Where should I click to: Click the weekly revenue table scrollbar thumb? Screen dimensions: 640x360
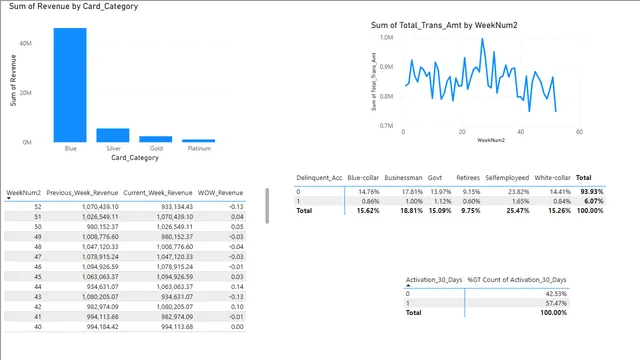point(267,205)
